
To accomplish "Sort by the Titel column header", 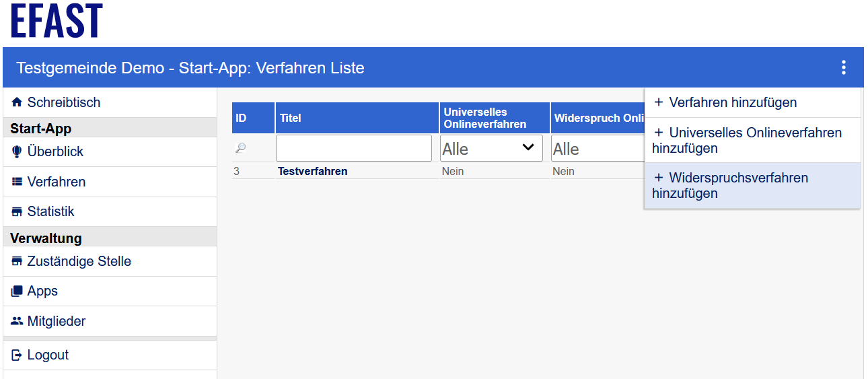I will (291, 118).
